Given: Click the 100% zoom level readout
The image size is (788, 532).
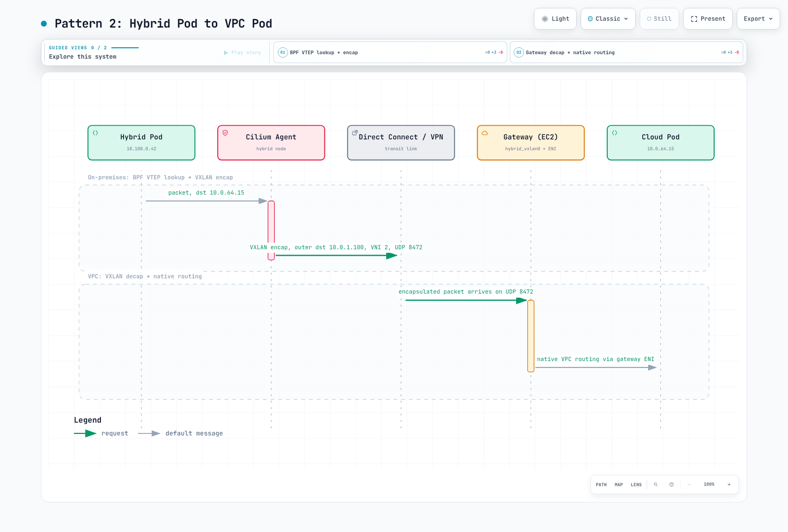Looking at the screenshot, I should [x=709, y=485].
